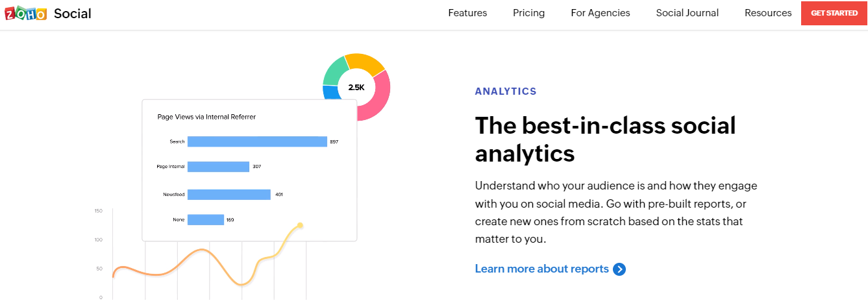This screenshot has height=305, width=868.
Task: Click the ANALYTICS section label
Action: pos(506,91)
